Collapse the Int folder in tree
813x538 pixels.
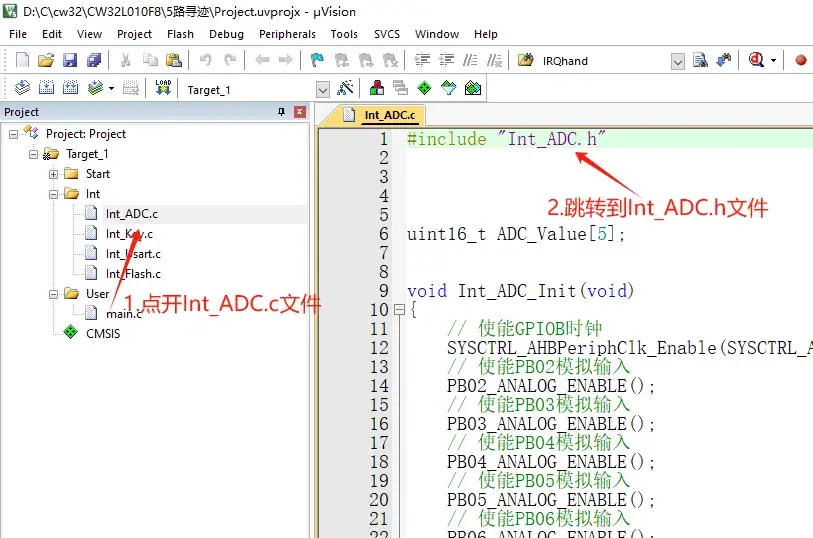pos(54,194)
